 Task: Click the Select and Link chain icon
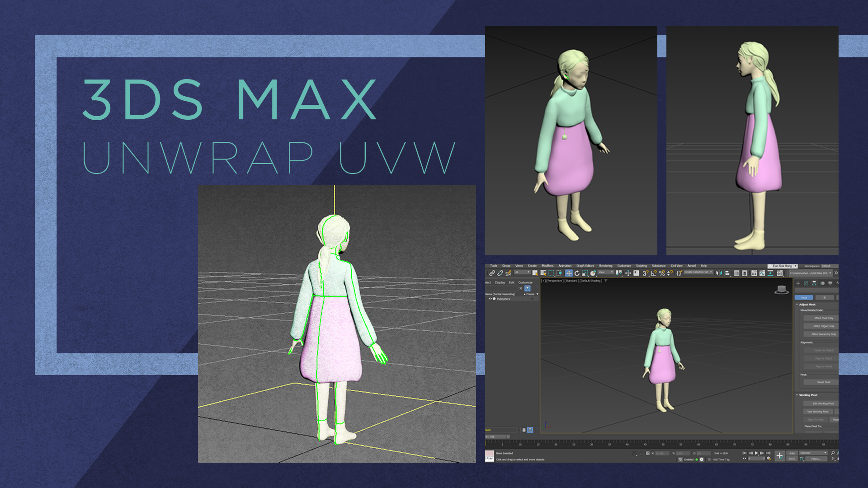coord(492,273)
